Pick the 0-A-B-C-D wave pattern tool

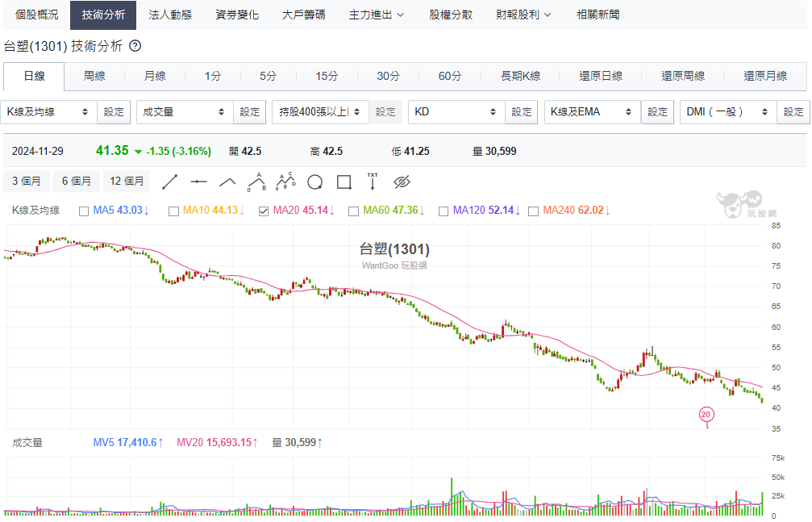click(285, 181)
